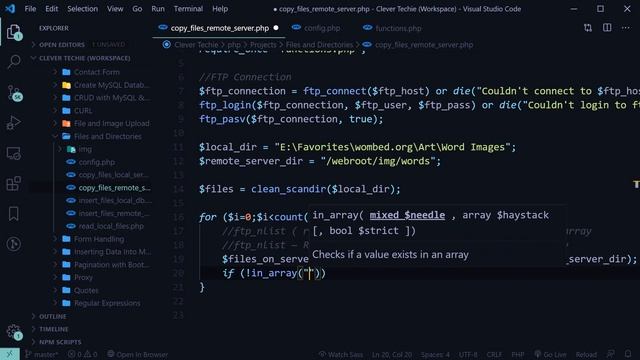
Task: Click the compare changes icon in editor toolbar
Action: click(x=588, y=28)
